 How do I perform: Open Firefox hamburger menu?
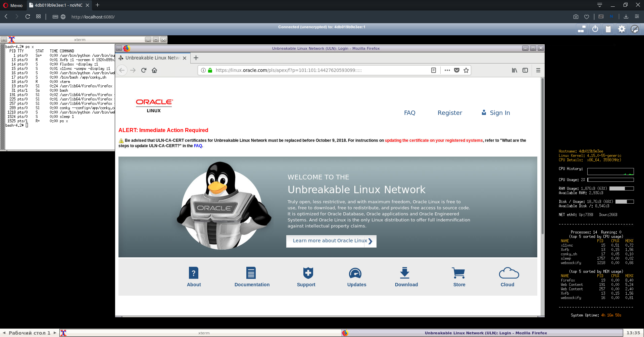coord(538,70)
